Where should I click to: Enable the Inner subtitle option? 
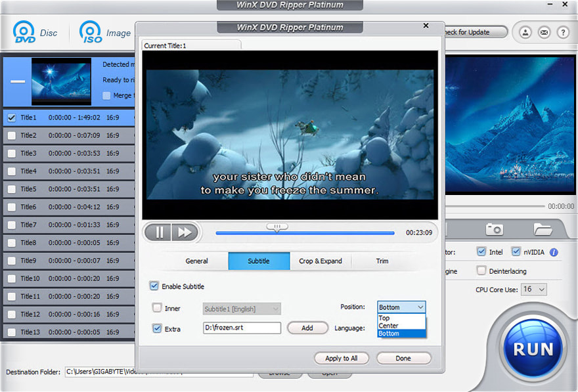tap(157, 308)
